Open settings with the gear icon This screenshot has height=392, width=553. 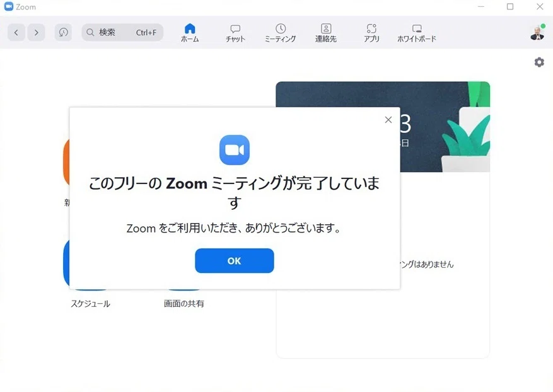[539, 62]
